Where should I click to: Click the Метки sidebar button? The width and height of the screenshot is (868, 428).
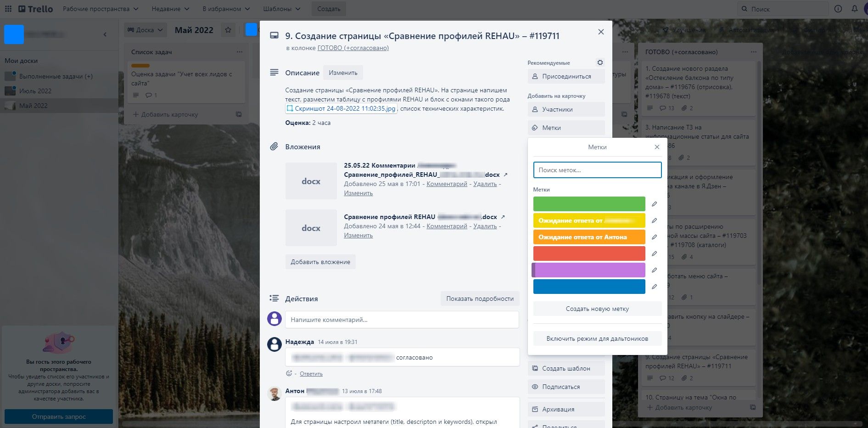[566, 128]
